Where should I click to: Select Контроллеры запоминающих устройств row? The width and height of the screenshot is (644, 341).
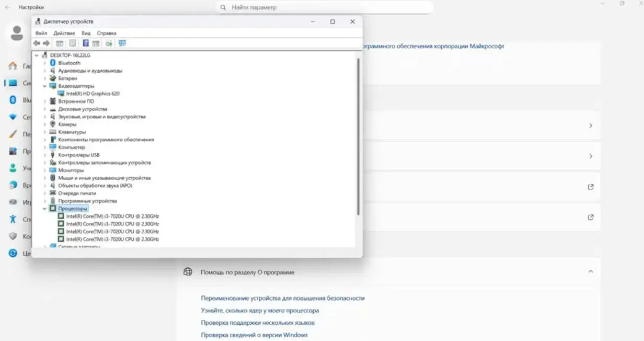105,163
